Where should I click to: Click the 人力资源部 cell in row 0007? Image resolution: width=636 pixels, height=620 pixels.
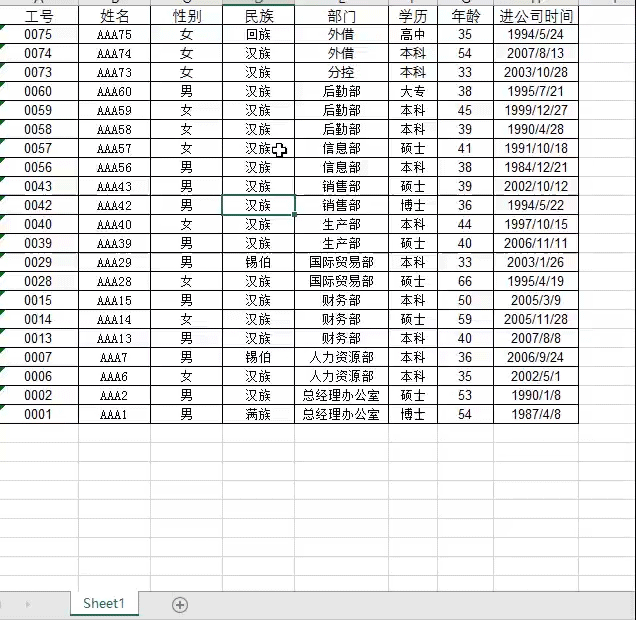tap(342, 357)
